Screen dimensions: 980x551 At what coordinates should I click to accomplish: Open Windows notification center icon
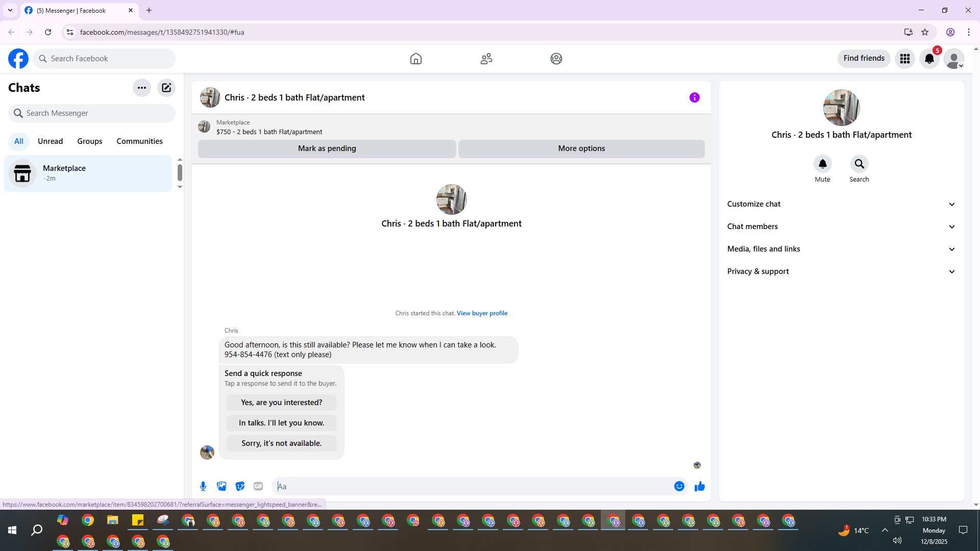tap(963, 531)
